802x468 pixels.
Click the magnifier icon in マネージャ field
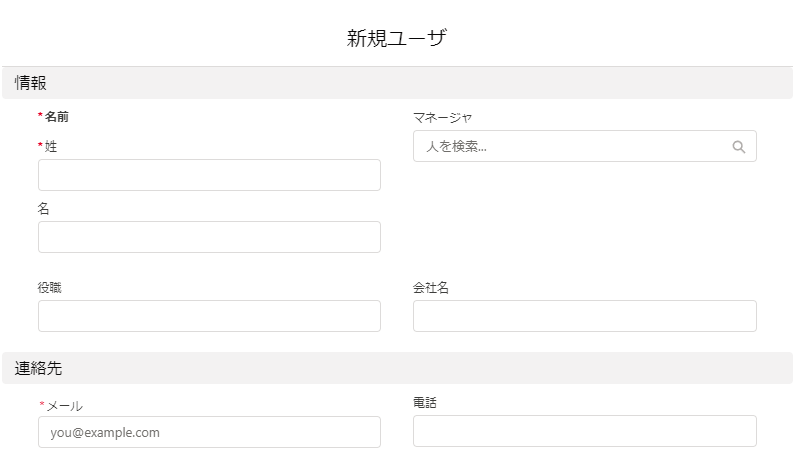coord(739,147)
